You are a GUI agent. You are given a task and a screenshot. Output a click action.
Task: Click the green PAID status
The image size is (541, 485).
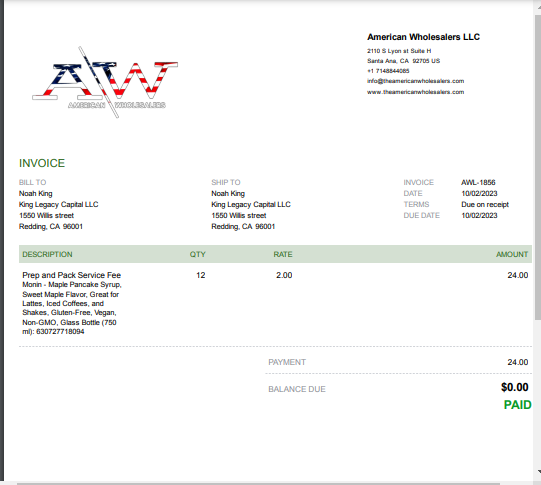point(518,405)
